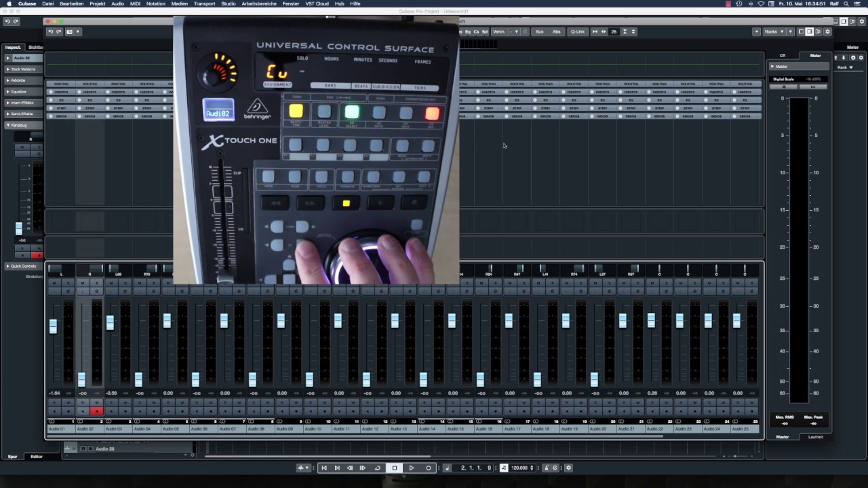
Task: Click the Audio 01 channel fader handle
Action: (x=53, y=326)
